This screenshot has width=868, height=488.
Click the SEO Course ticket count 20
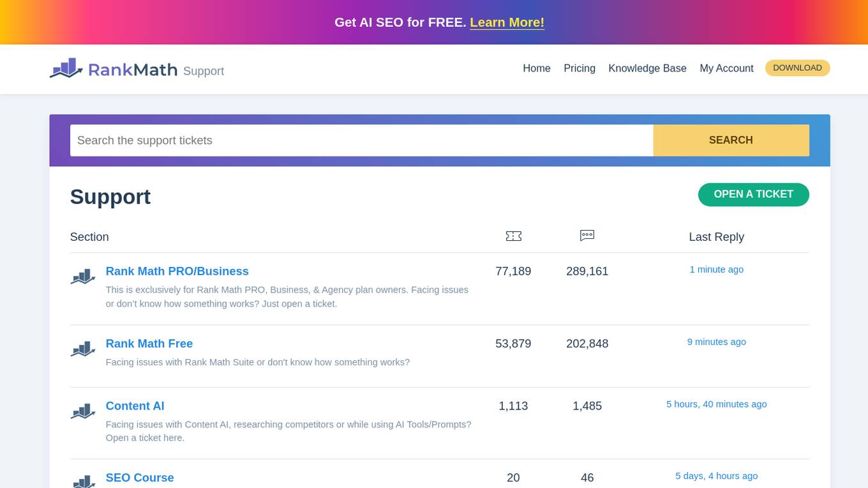point(513,478)
